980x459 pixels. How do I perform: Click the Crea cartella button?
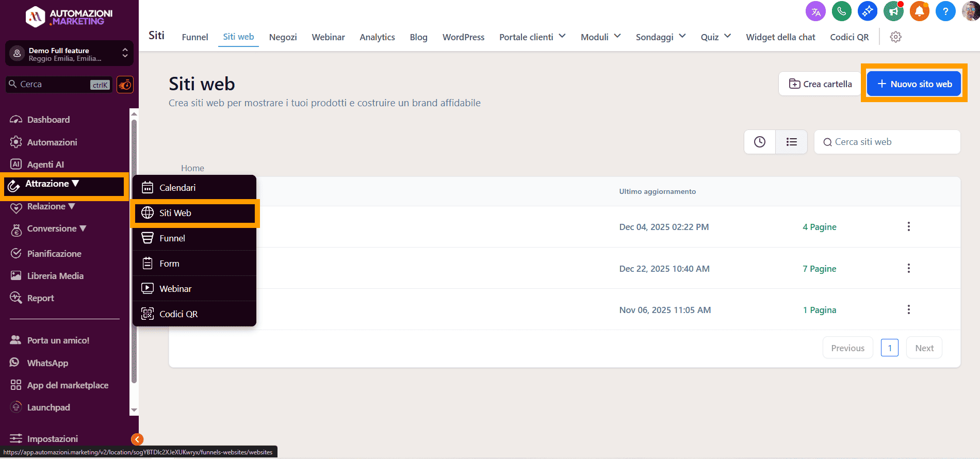tap(820, 84)
